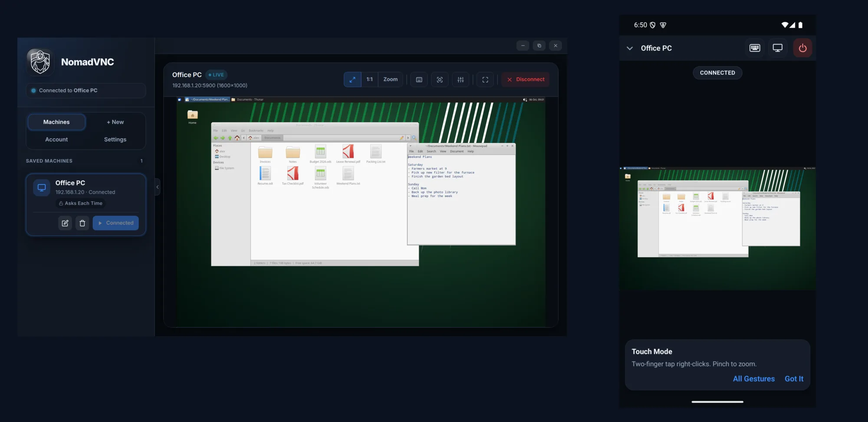Image resolution: width=868 pixels, height=422 pixels.
Task: Click the Home desktop icon on remote screen
Action: click(193, 117)
